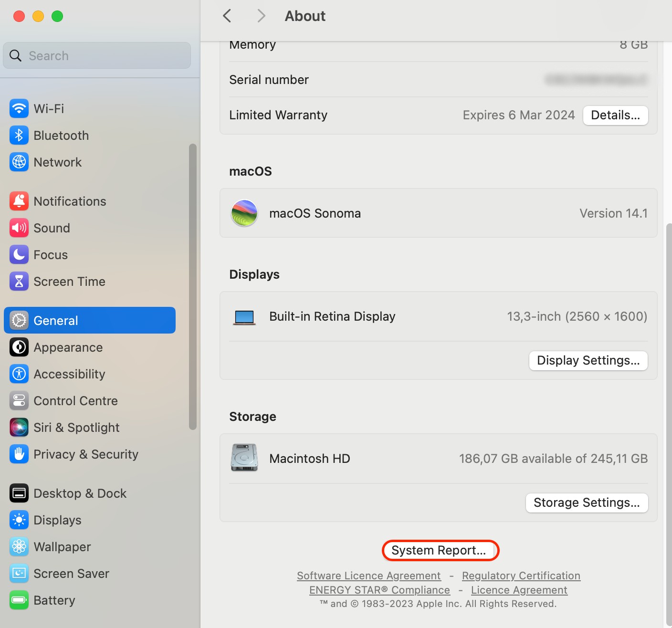Click the Network globe icon
Image resolution: width=672 pixels, height=628 pixels.
tap(19, 162)
